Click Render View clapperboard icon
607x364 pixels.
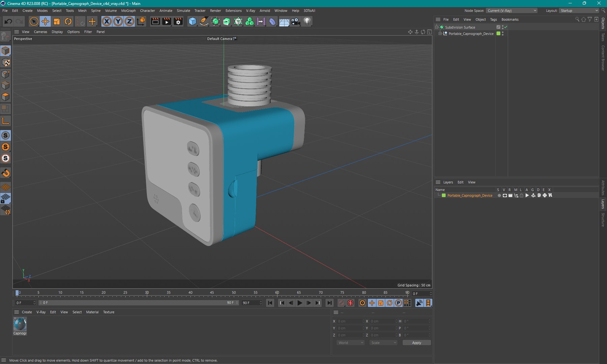pyautogui.click(x=155, y=22)
